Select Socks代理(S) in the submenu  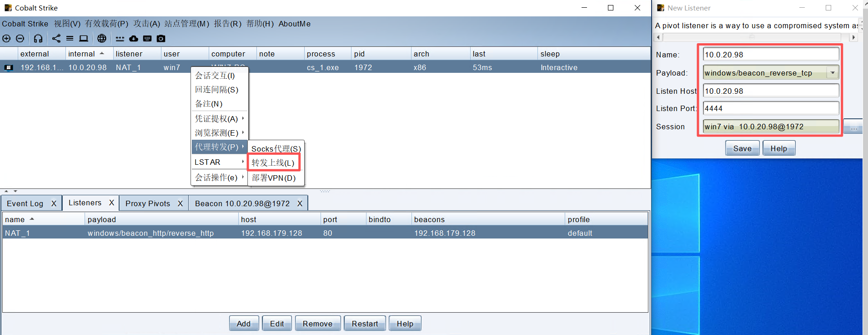(276, 149)
